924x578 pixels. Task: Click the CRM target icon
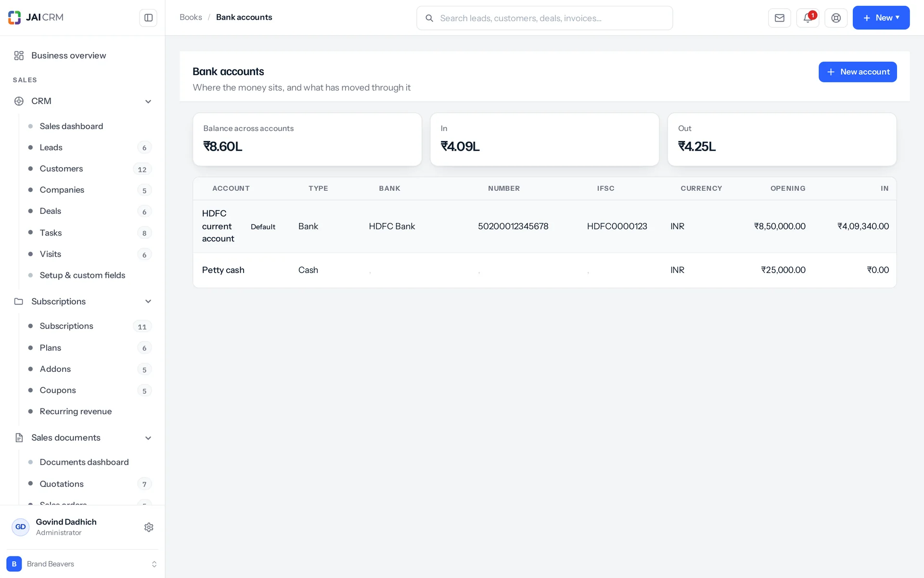click(x=19, y=101)
